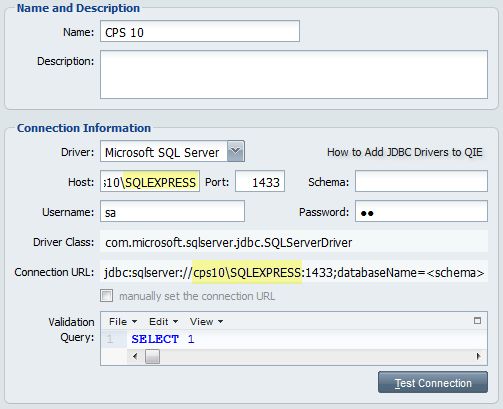
Task: Click the Driver Class value text
Action: (228, 242)
